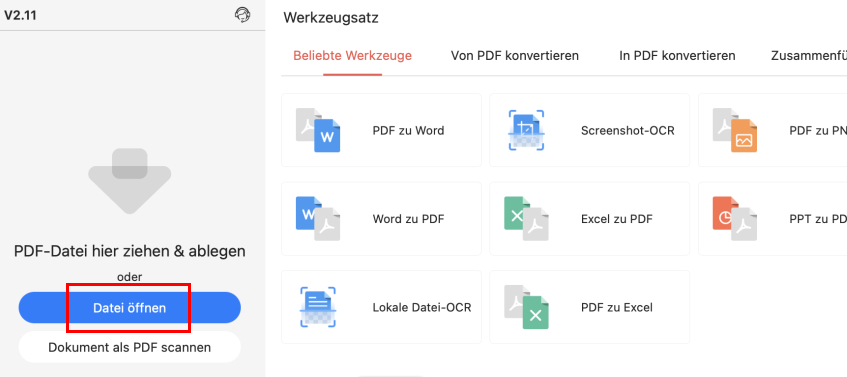Click the PDF zu Excel icon
Image resolution: width=847 pixels, height=377 pixels.
(x=526, y=307)
